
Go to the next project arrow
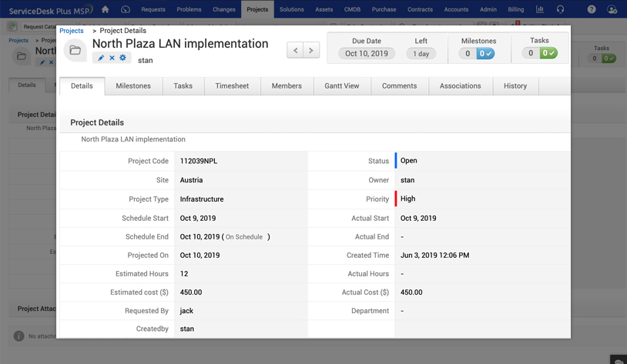[311, 50]
